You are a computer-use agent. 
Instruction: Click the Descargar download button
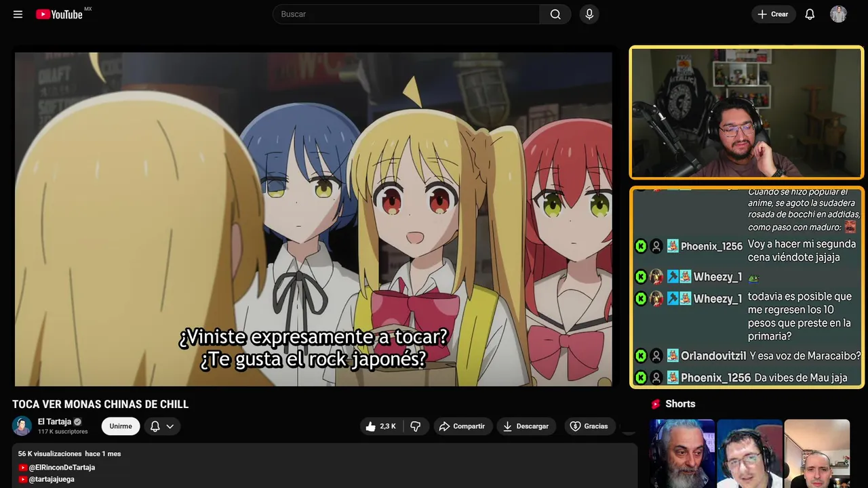526,426
